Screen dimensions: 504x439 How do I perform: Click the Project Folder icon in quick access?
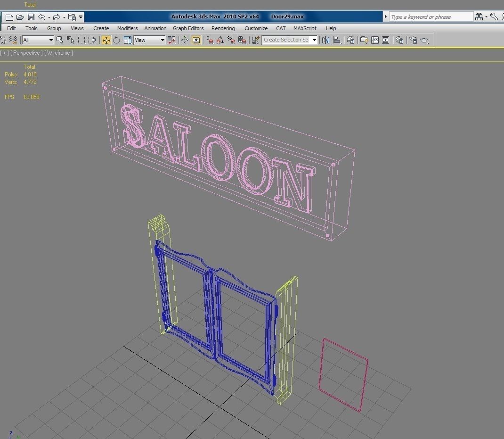pos(72,17)
